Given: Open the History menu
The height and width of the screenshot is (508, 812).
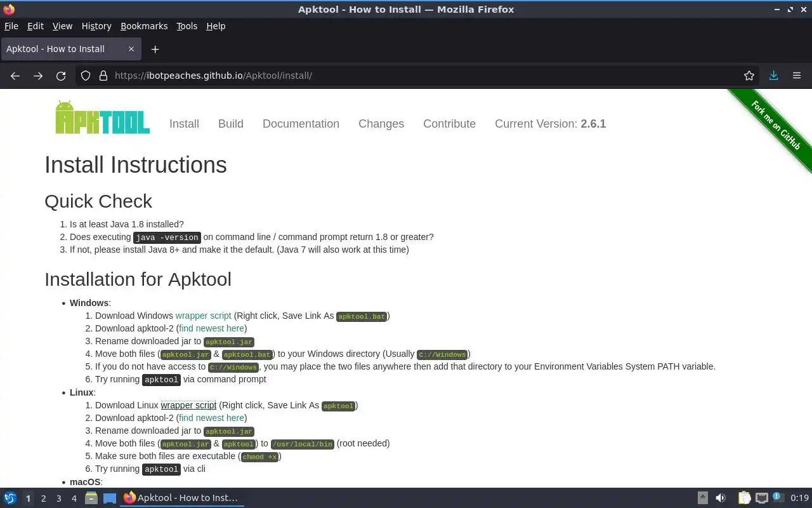Looking at the screenshot, I should pos(96,26).
